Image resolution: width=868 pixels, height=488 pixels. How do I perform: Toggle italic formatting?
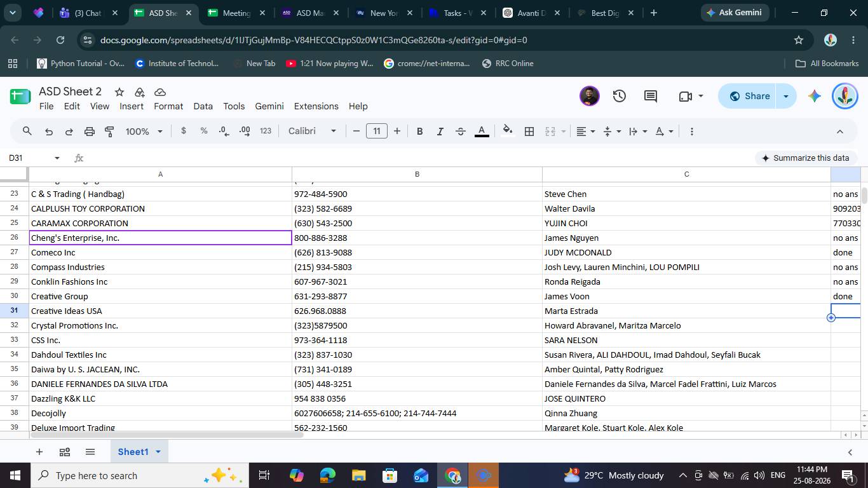coord(440,132)
